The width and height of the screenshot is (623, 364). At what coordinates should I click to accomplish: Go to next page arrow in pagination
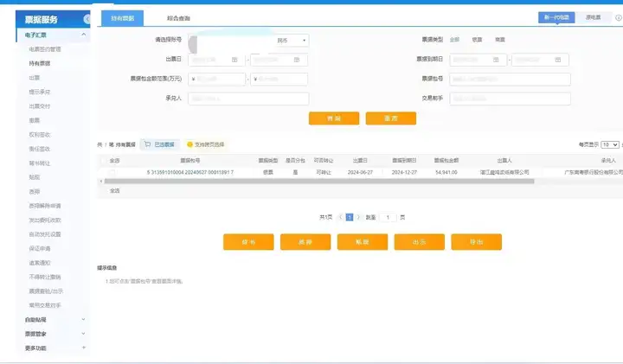358,217
